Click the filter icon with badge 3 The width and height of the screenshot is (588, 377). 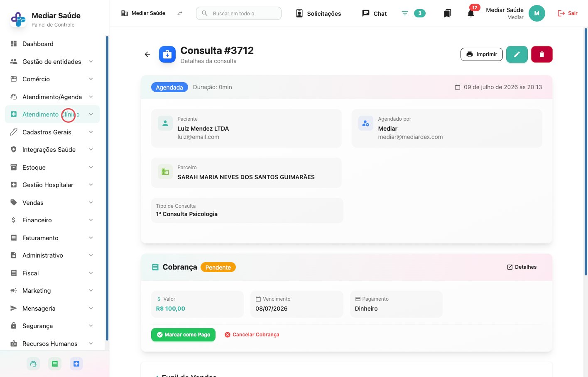(x=405, y=13)
